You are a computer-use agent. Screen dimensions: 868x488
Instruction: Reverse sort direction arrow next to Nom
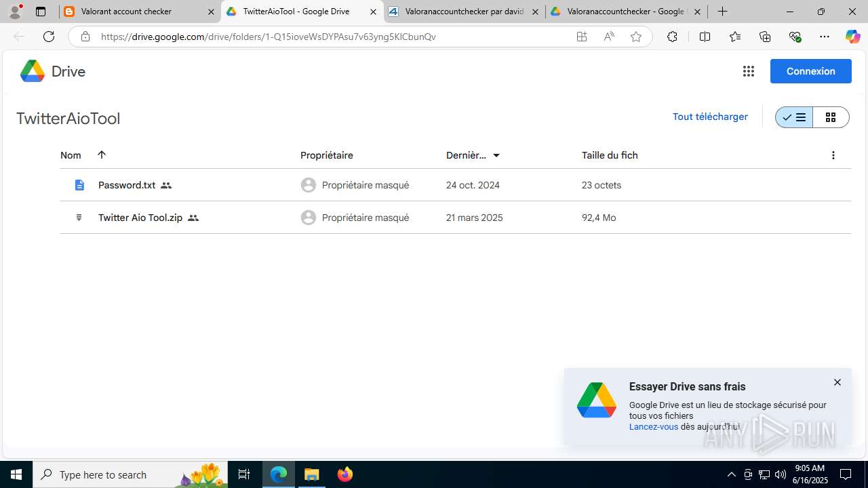(x=102, y=155)
